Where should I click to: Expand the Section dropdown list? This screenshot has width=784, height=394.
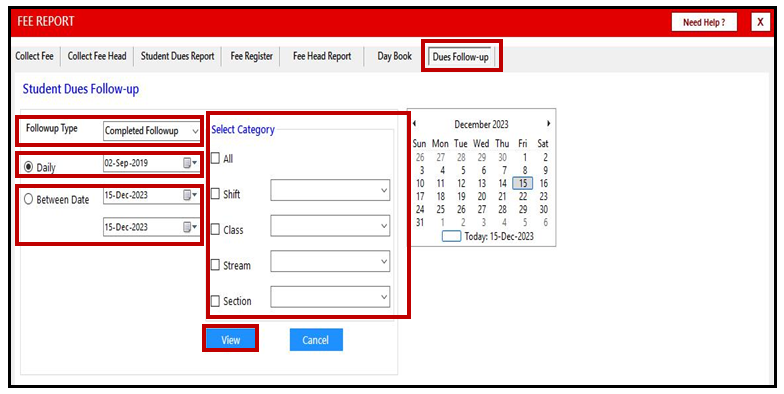click(x=384, y=297)
